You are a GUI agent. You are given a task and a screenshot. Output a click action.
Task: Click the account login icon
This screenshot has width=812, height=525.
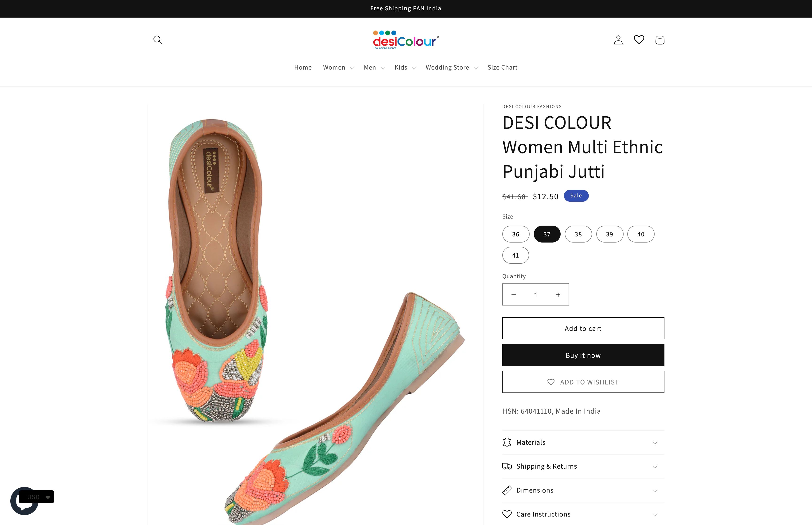[x=618, y=40]
